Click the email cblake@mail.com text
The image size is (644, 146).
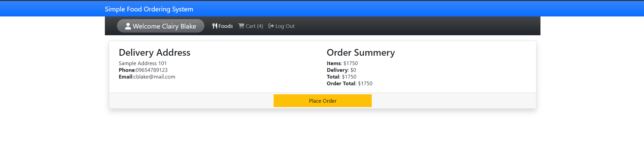(x=154, y=77)
